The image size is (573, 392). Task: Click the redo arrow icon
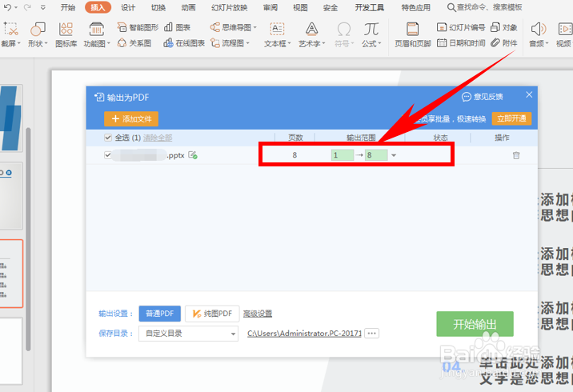coord(27,7)
